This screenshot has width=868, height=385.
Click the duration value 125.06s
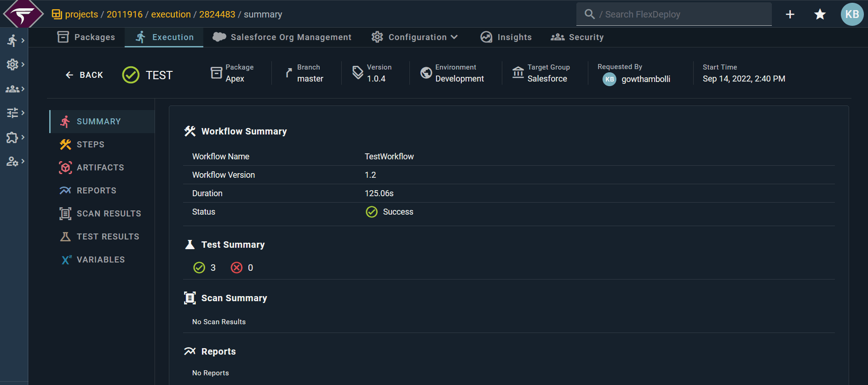coord(379,193)
